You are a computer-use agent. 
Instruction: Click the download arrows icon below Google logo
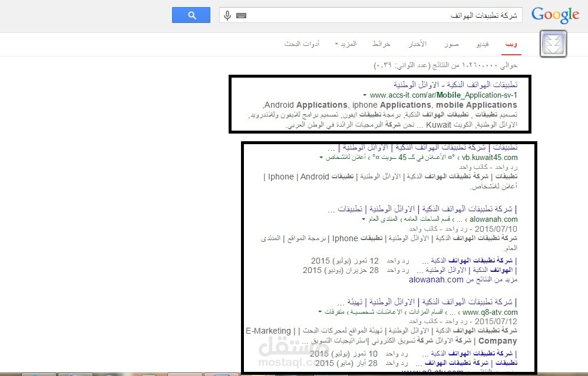[x=553, y=44]
